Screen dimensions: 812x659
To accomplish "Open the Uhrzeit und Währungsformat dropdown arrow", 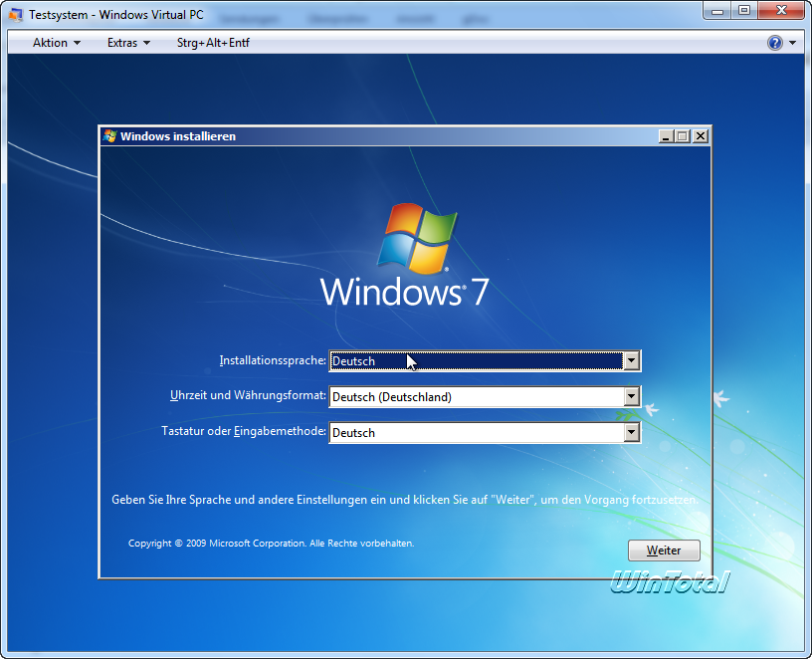I will click(x=631, y=396).
